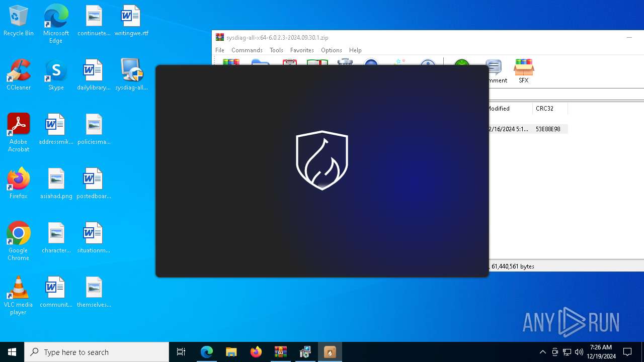Open the volume control tray icon
644x362 pixels.
[579, 352]
